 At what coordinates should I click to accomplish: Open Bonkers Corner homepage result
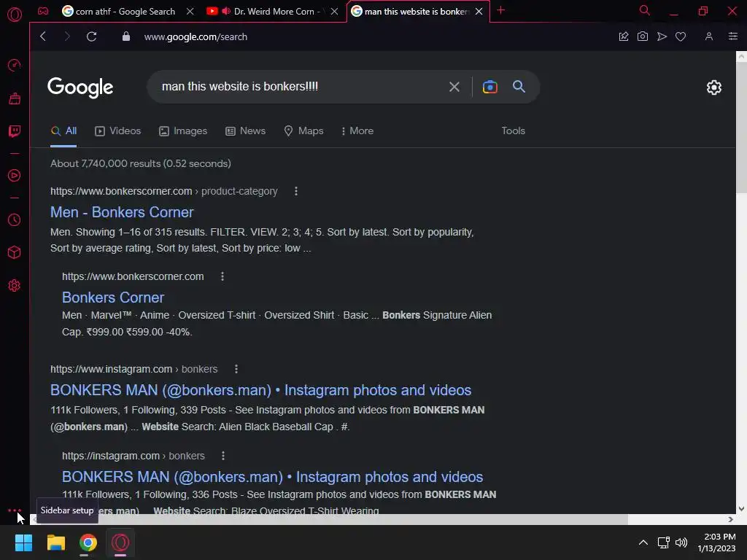(x=113, y=297)
